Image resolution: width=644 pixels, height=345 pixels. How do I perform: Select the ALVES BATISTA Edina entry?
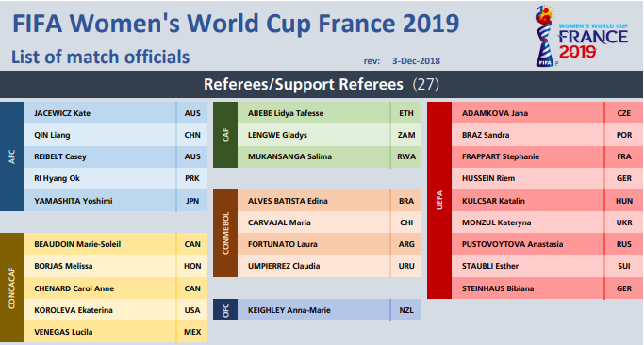point(329,201)
